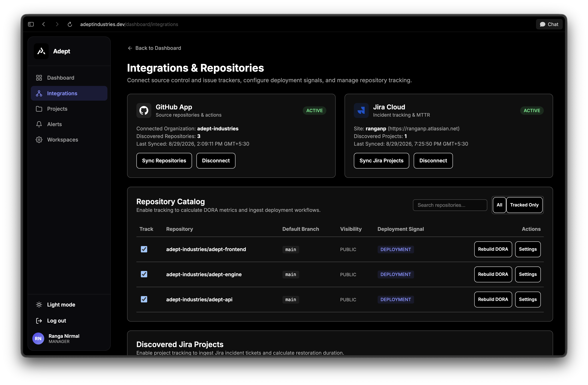
Task: Select Integrations in the sidebar
Action: (x=69, y=93)
